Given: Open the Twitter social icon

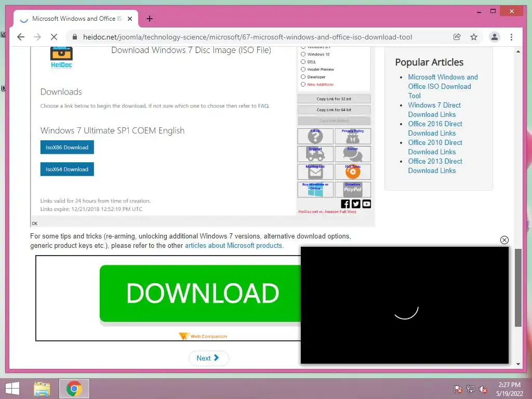Looking at the screenshot, I should click(355, 204).
